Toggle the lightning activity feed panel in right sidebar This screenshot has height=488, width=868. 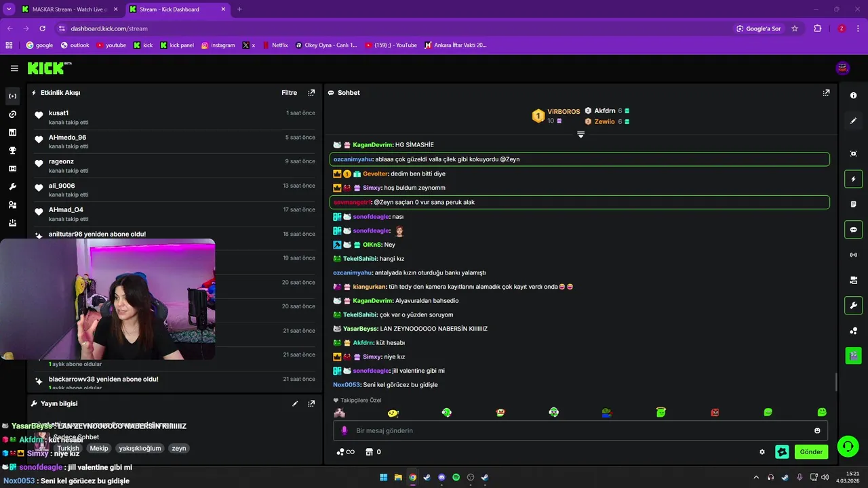853,179
